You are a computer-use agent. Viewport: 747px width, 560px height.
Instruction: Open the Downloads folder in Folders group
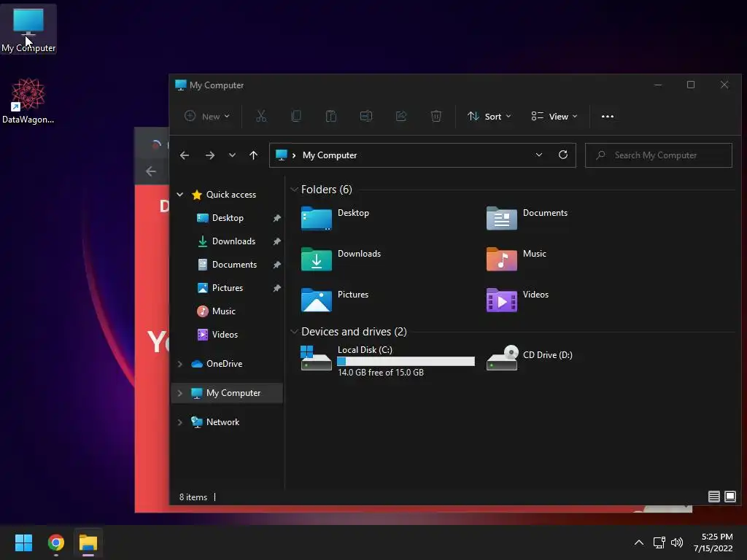[341, 259]
